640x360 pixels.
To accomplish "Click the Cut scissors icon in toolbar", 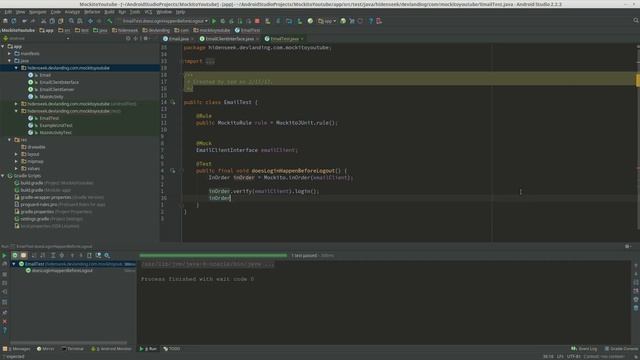I will click(x=43, y=21).
